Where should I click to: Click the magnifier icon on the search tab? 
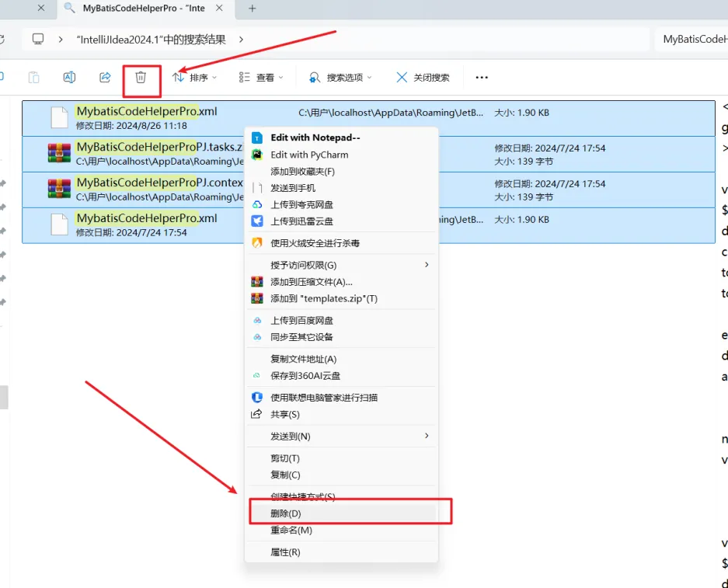70,8
